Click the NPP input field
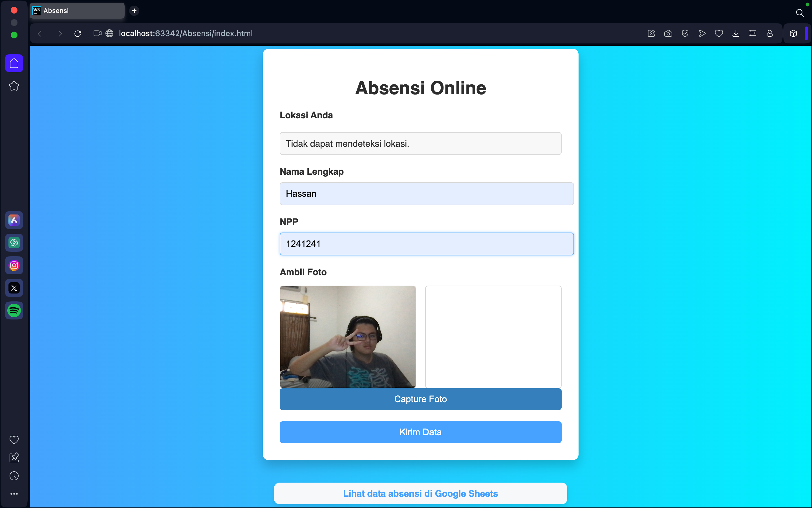The image size is (812, 508). pos(427,244)
